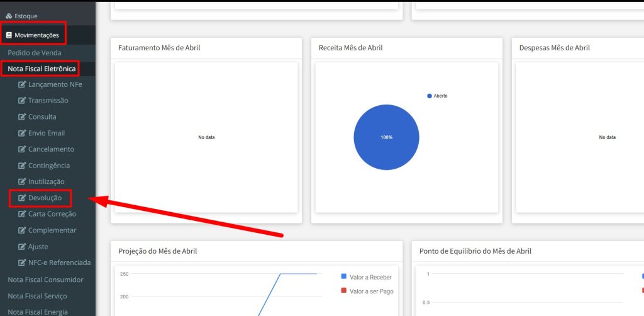
Task: Click the Valor a ser Pago red swatch
Action: point(344,291)
